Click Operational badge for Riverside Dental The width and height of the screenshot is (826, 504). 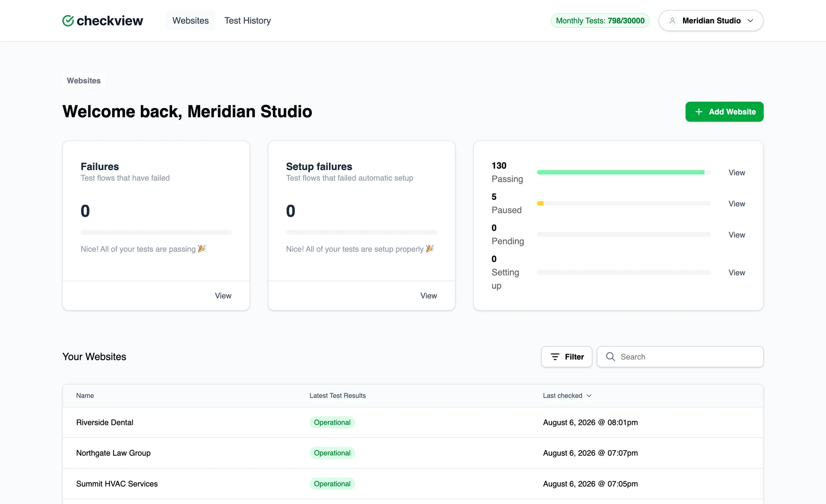pyautogui.click(x=332, y=422)
